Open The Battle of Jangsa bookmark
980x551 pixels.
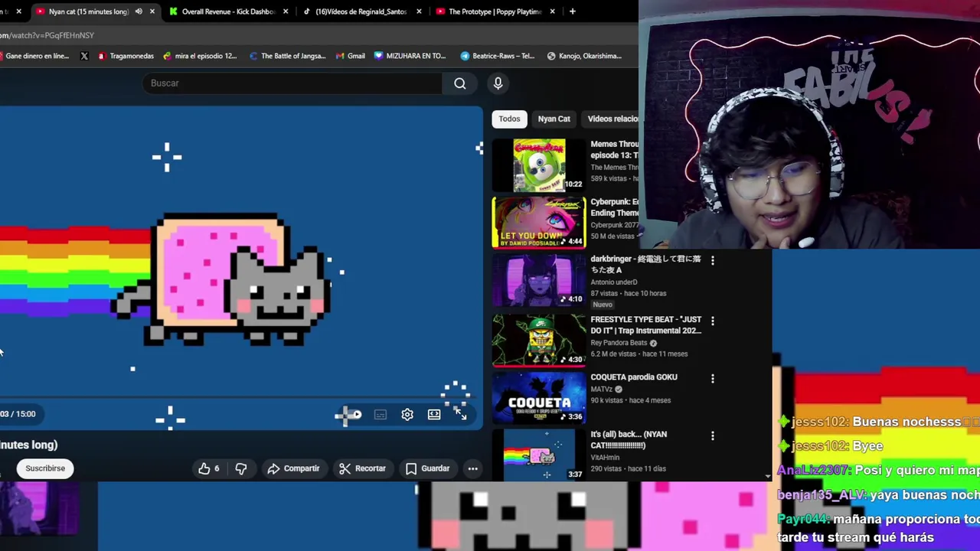tap(288, 56)
